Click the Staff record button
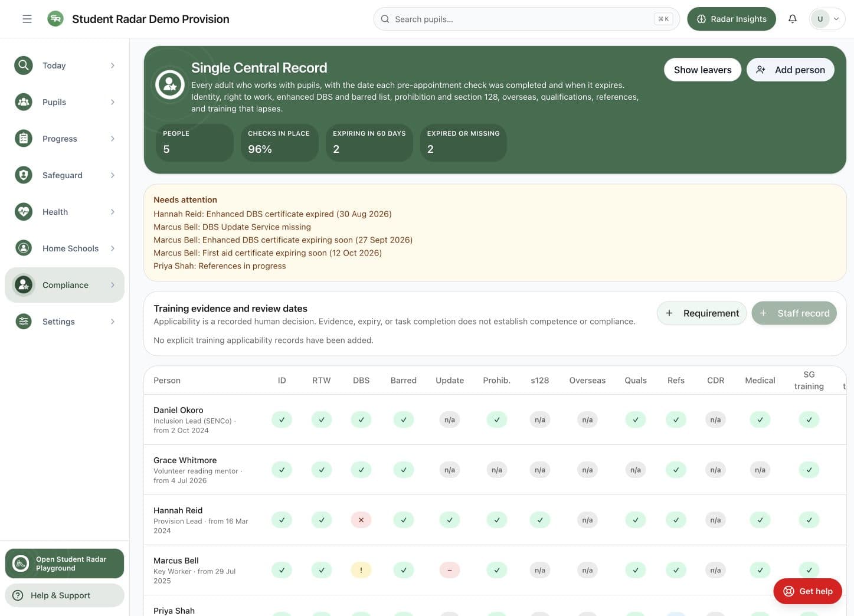 [794, 313]
